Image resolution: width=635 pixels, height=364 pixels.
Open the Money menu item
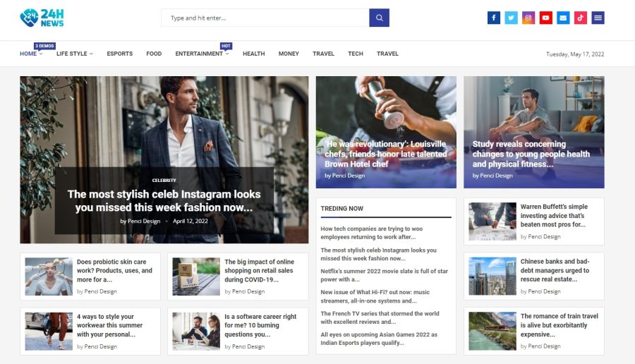coord(289,54)
